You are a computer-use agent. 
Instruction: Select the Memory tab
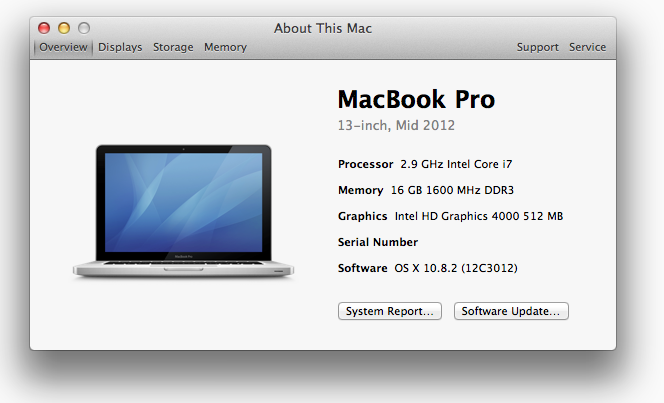point(225,47)
